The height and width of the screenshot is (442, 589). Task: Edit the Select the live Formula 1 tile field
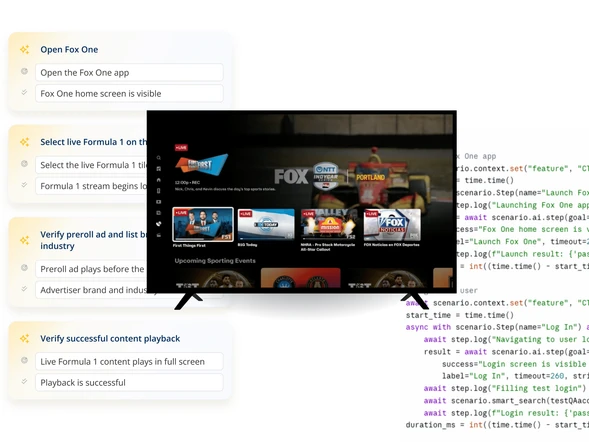(x=91, y=165)
